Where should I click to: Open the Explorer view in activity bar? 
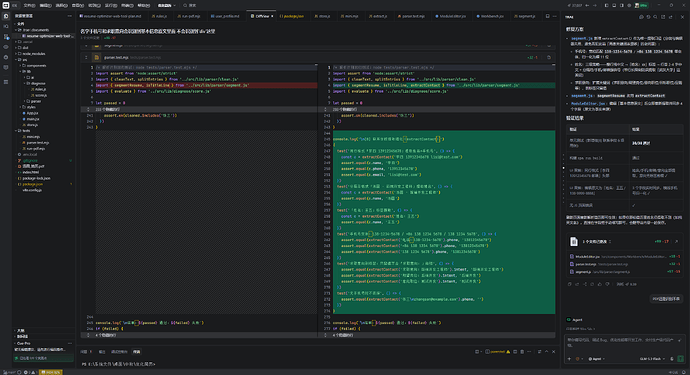pyautogui.click(x=6, y=16)
